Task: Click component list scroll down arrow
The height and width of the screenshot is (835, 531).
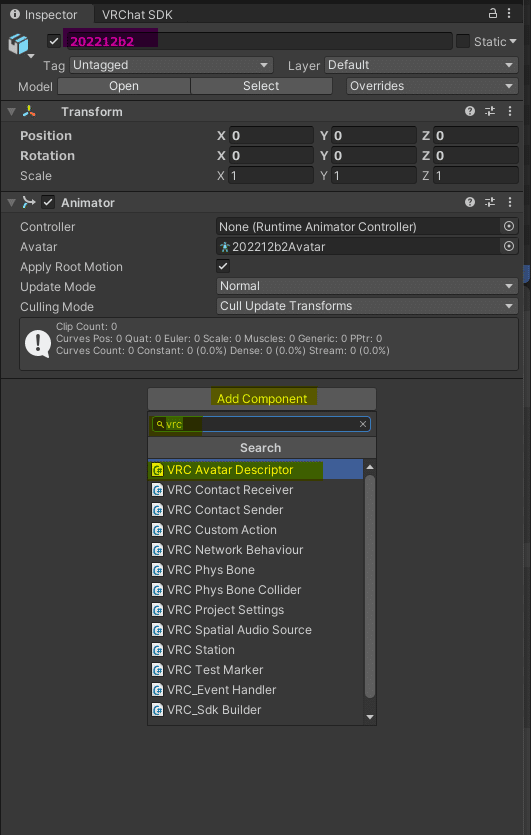Action: [370, 717]
